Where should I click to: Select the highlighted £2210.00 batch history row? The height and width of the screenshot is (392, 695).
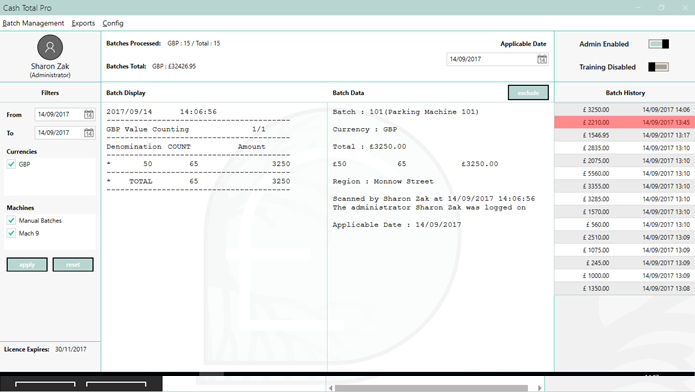[x=625, y=122]
